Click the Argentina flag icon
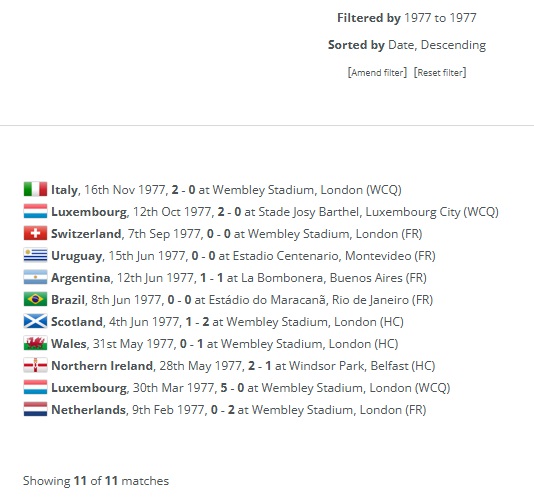 (35, 277)
